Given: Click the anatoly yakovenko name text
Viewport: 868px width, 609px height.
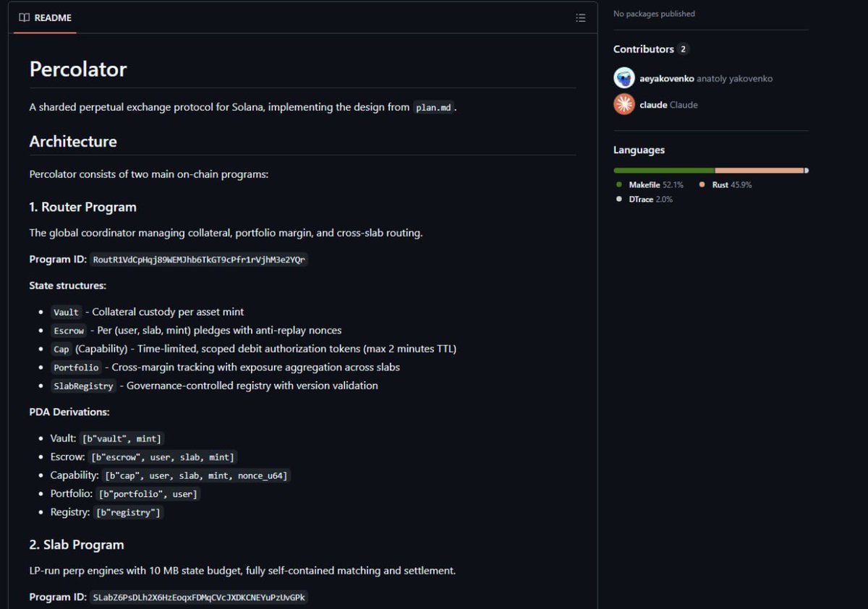Looking at the screenshot, I should (734, 78).
